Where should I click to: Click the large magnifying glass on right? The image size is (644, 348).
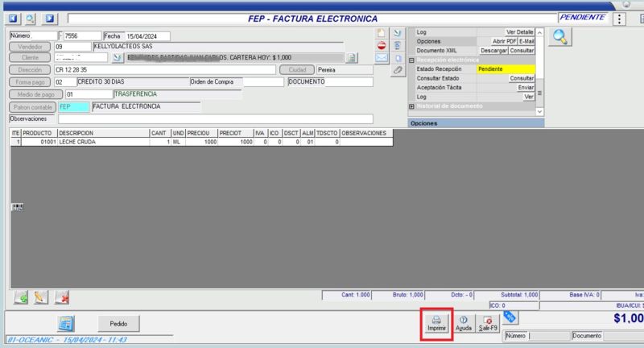coord(560,36)
